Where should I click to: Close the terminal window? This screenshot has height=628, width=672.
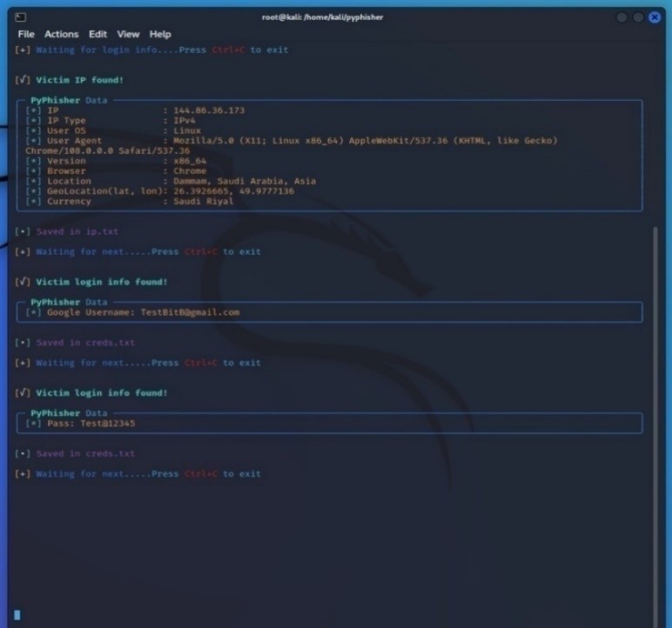(x=655, y=17)
